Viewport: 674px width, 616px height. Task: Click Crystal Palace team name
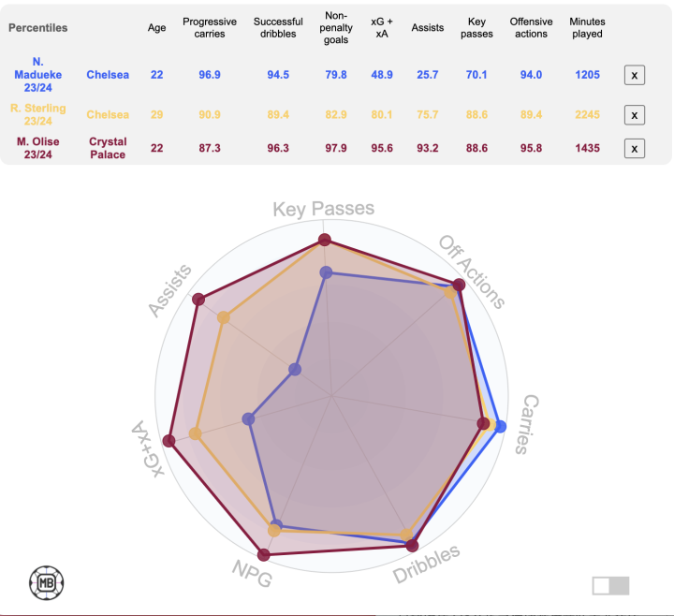pos(108,148)
